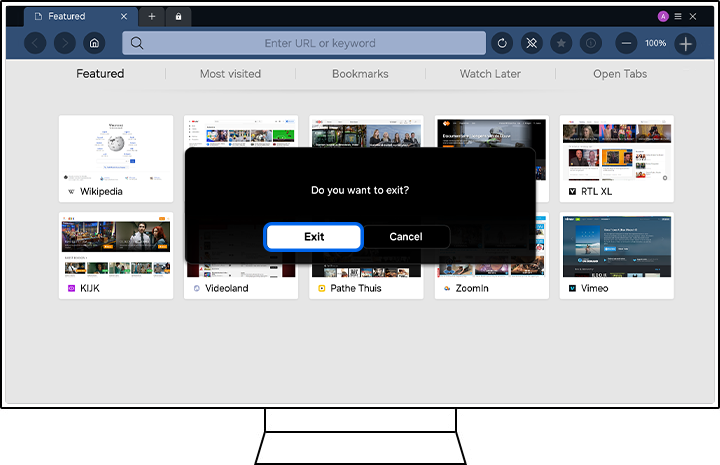Switch to the Bookmarks tab
The height and width of the screenshot is (465, 720).
coord(360,74)
